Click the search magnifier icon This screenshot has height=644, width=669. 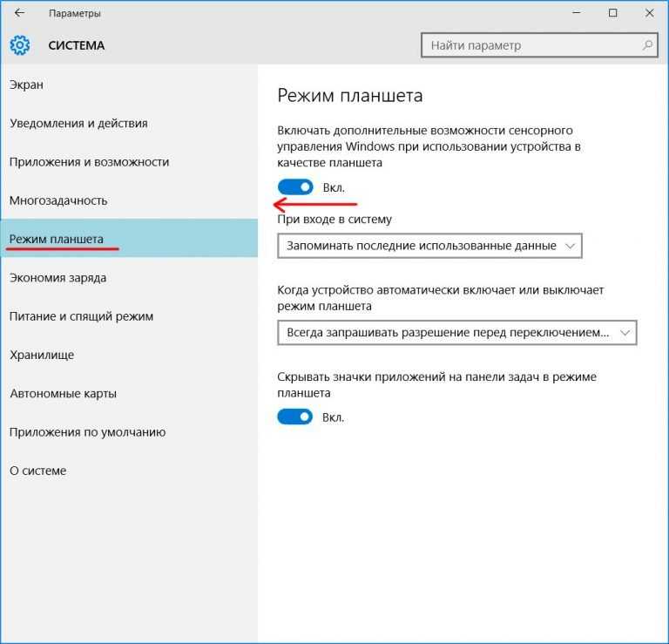pos(647,44)
